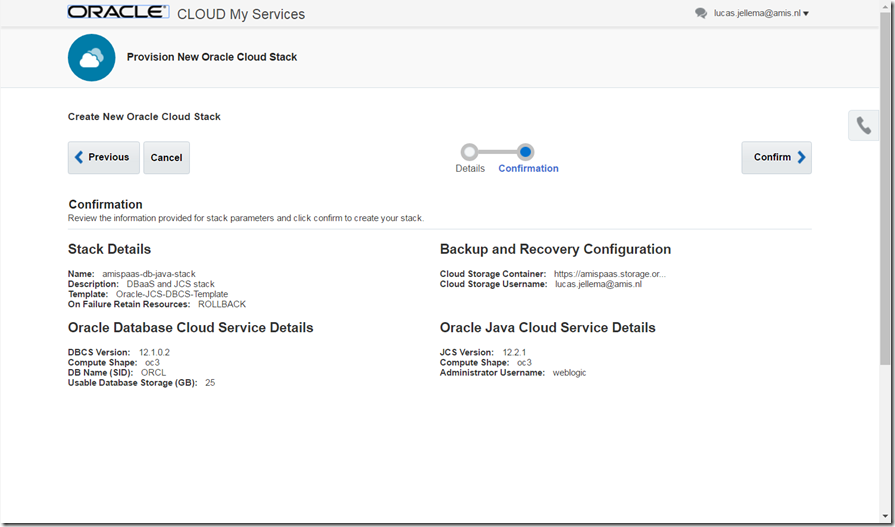Expand the lucas.jellema@amis.nl account menu
The image size is (895, 527).
pos(761,13)
